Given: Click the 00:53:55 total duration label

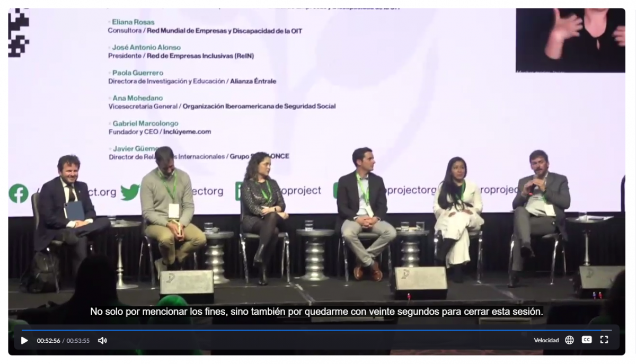Looking at the screenshot, I should pos(78,341).
